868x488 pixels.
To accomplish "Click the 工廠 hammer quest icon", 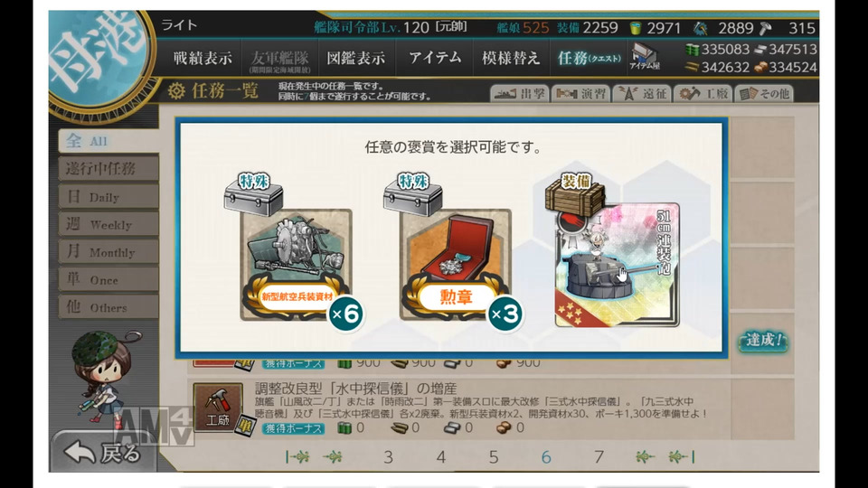I will tap(218, 408).
